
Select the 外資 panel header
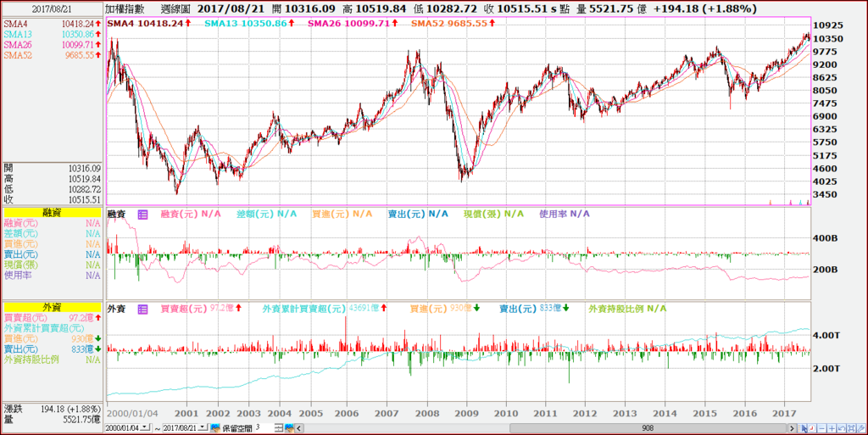click(x=52, y=307)
